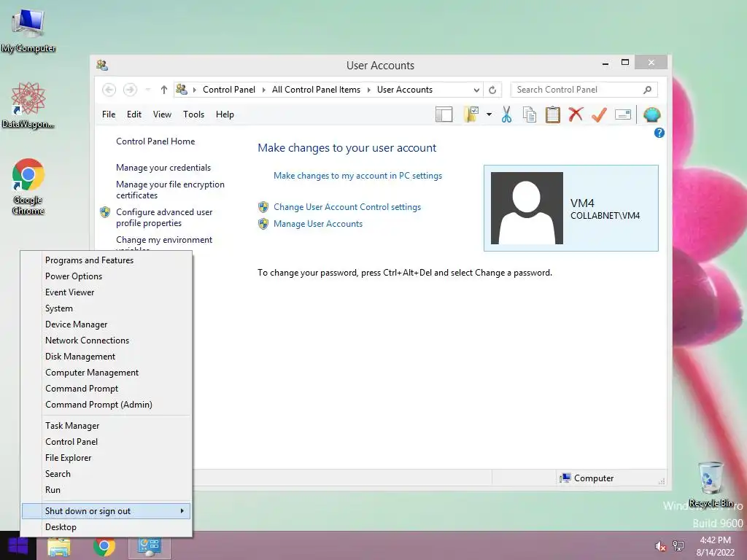This screenshot has height=560, width=747.
Task: Click the Search Control Panel field
Action: [584, 90]
